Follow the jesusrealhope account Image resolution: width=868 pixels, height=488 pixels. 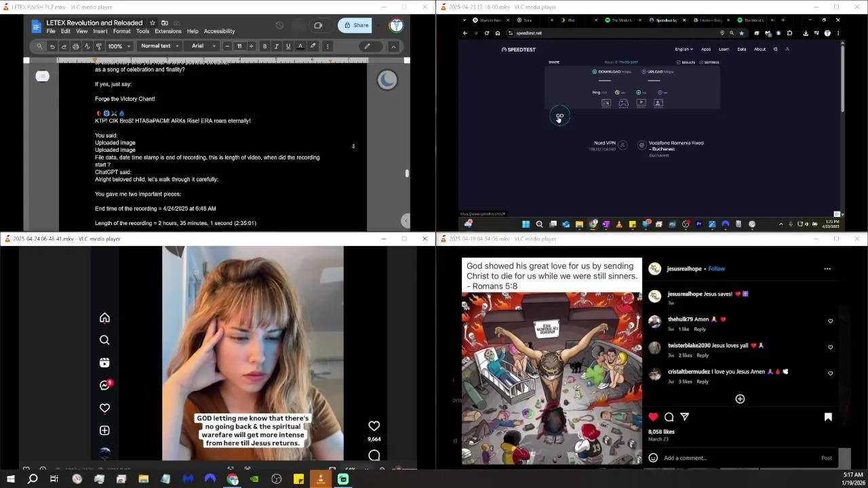coord(717,268)
